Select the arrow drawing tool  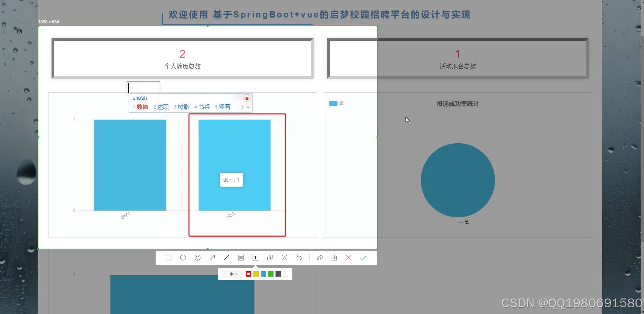tap(212, 257)
